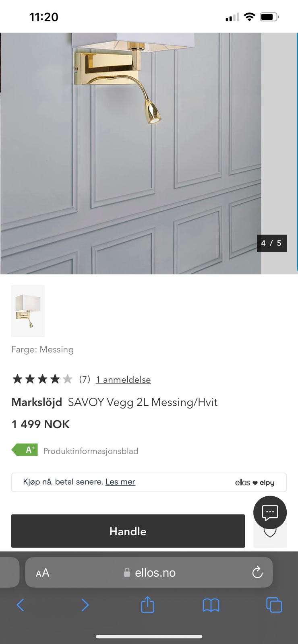Tap Safari back arrow
Viewport: 298px width, 644px height.
click(x=21, y=605)
